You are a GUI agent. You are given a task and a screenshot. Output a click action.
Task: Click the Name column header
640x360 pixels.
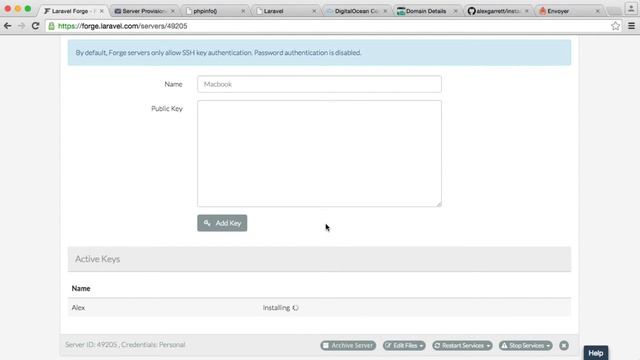click(x=81, y=288)
